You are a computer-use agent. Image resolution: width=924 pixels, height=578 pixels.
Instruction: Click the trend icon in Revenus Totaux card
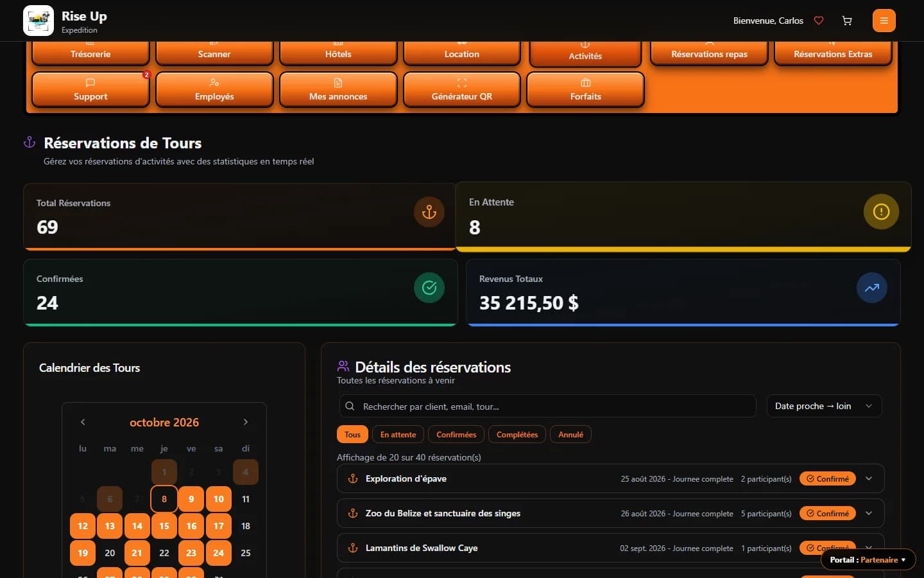tap(872, 288)
